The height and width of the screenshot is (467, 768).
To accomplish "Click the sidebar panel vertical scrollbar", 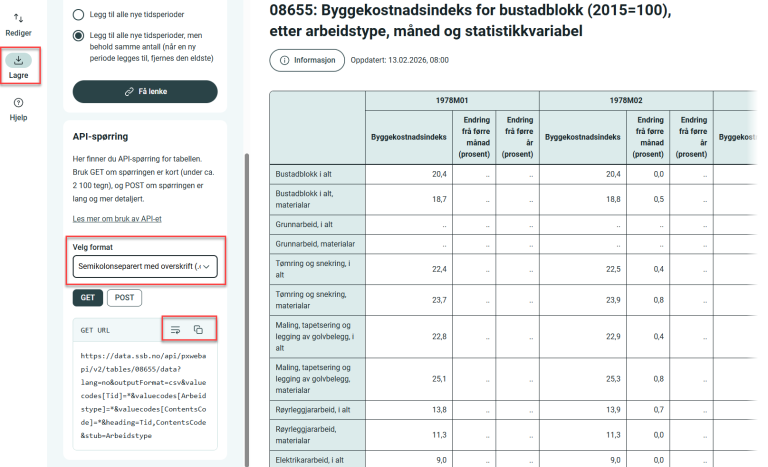I will (x=246, y=300).
